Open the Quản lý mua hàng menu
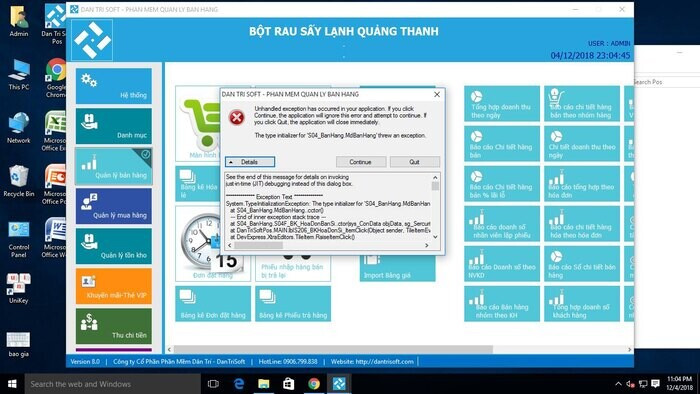 113,206
